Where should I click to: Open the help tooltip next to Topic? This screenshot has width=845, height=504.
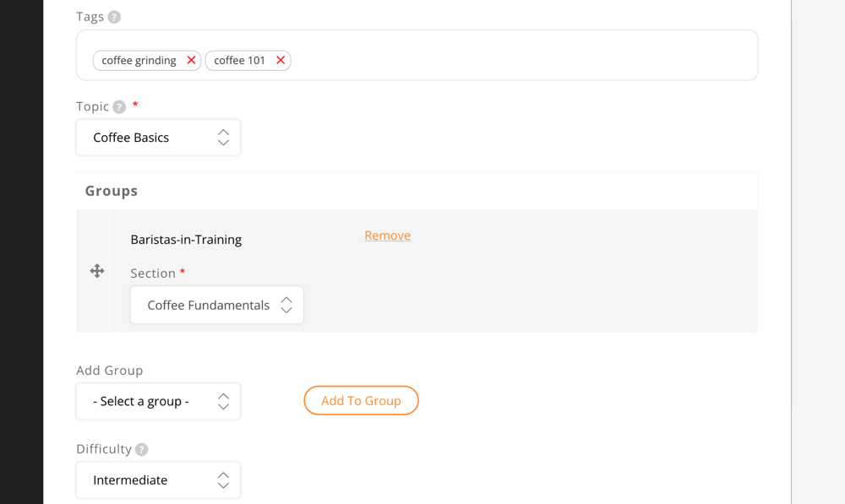click(117, 106)
